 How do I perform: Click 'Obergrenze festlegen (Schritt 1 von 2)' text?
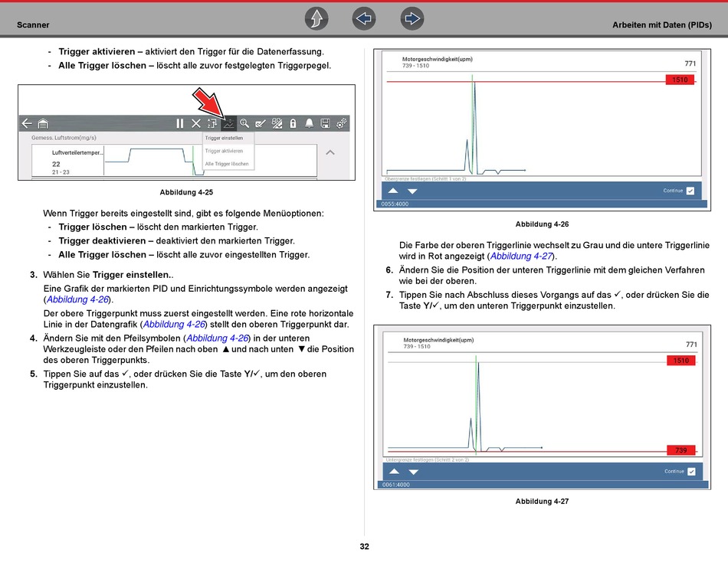425,178
